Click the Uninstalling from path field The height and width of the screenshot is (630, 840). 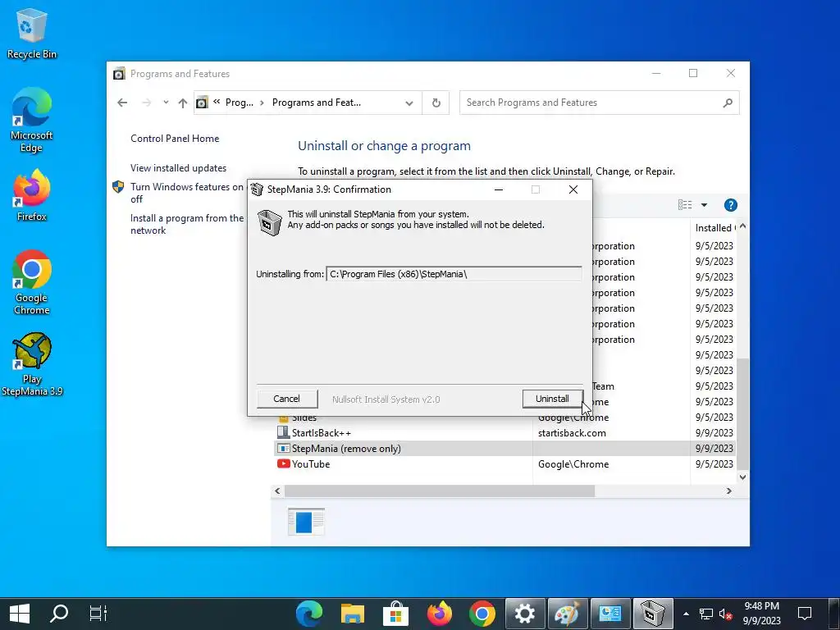(454, 274)
